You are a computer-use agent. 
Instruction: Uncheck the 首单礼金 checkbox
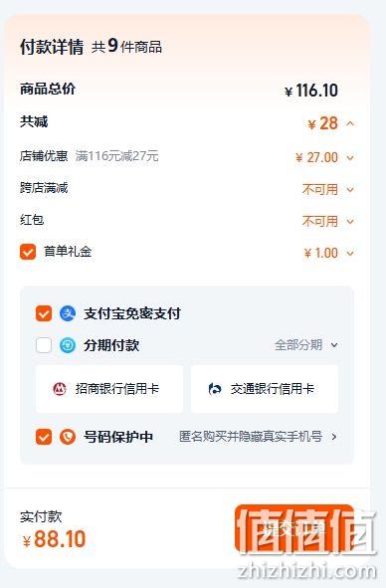click(x=28, y=252)
